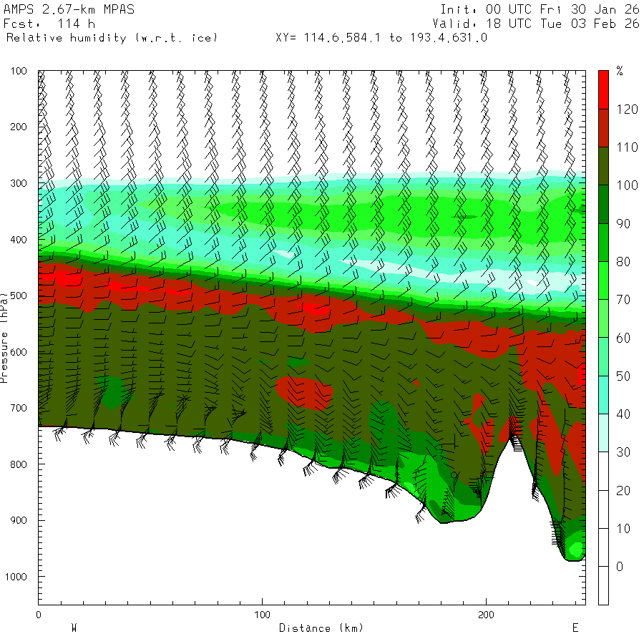Click the '80' colorbar tick label
Viewport: 644px width, 644px height.
click(623, 262)
